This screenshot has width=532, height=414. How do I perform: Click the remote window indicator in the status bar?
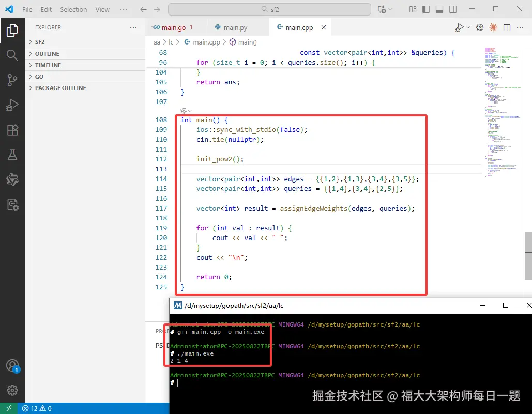coord(9,408)
